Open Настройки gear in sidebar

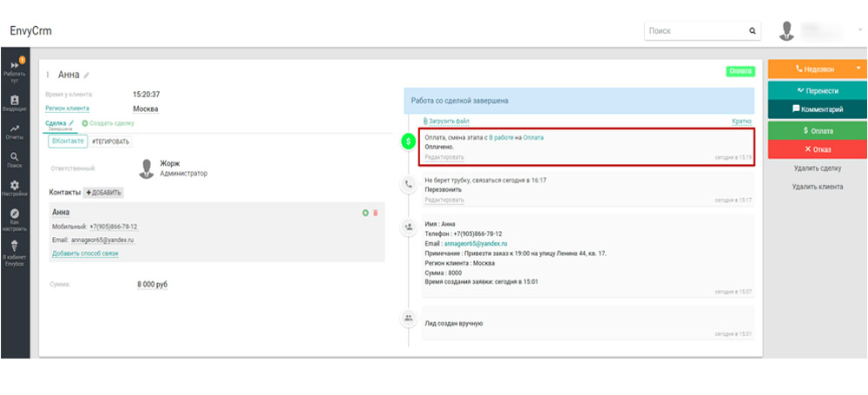coord(15,187)
